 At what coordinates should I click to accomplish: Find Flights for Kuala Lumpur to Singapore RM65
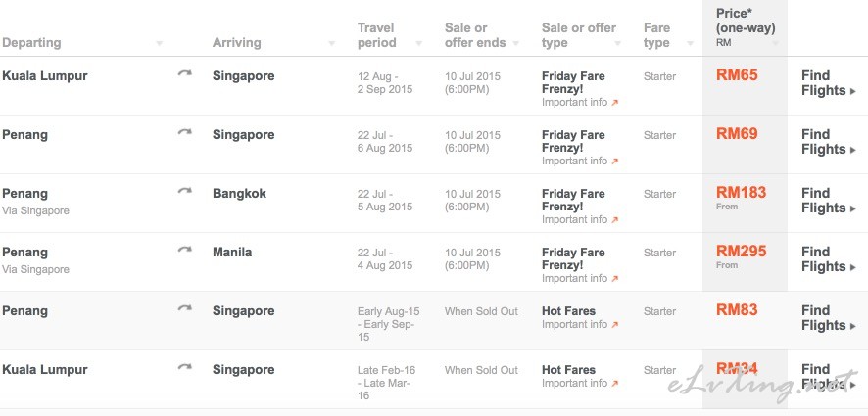(829, 83)
